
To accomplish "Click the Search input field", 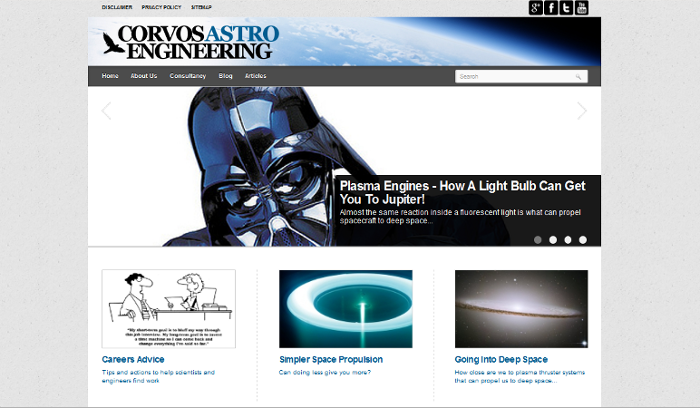I will pyautogui.click(x=521, y=76).
